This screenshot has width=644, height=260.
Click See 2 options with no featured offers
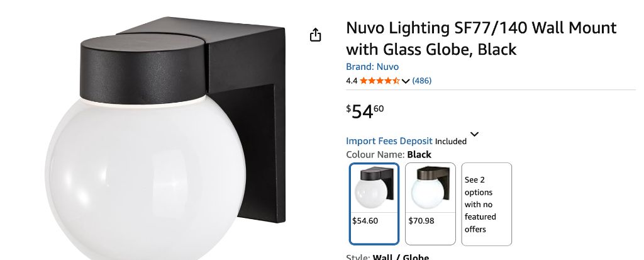487,204
